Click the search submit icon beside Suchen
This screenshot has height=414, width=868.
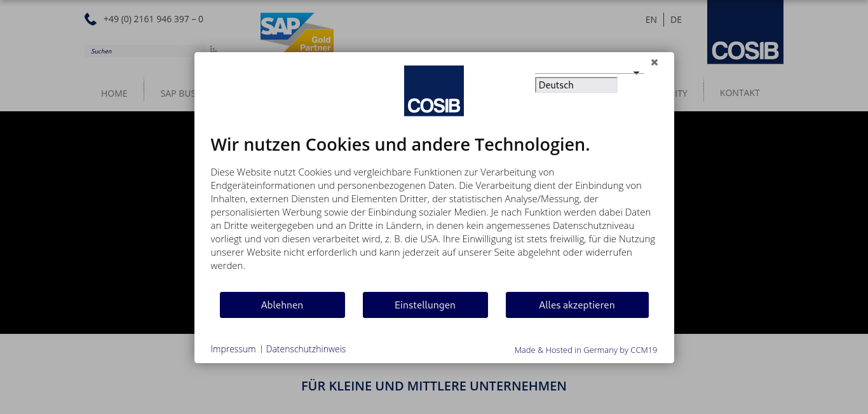[x=214, y=50]
